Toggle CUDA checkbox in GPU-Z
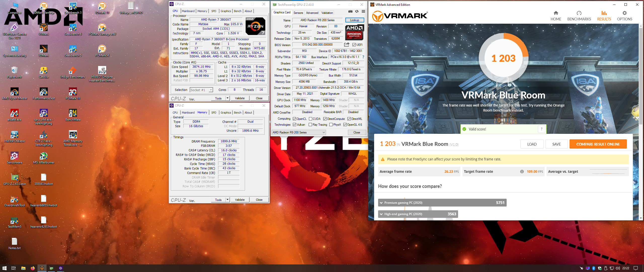 click(x=311, y=119)
